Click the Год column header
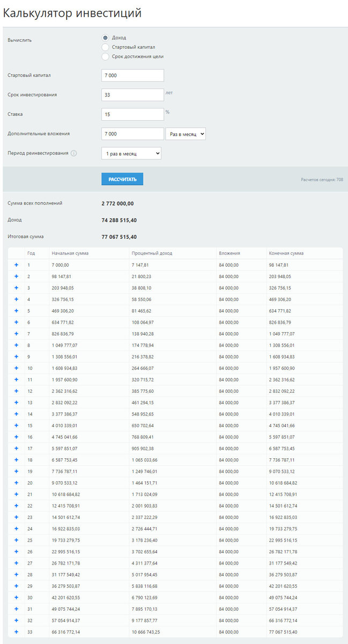This screenshot has width=348, height=644. coord(31,253)
